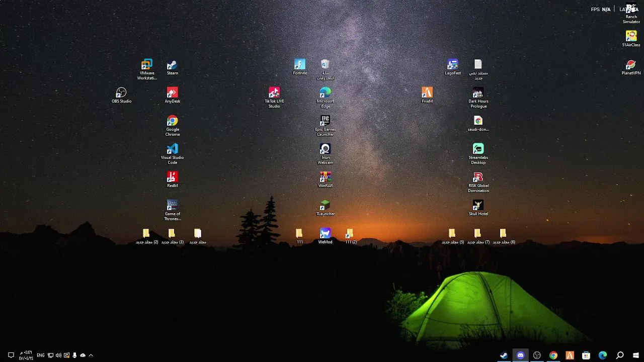Click the WeMod desktop shortcut
The height and width of the screenshot is (362, 644).
[x=325, y=236]
